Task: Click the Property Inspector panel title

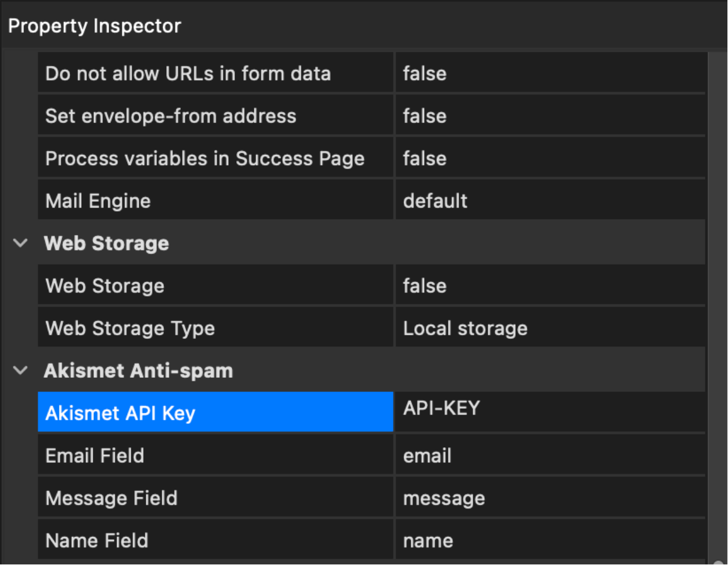Action: coord(94,26)
